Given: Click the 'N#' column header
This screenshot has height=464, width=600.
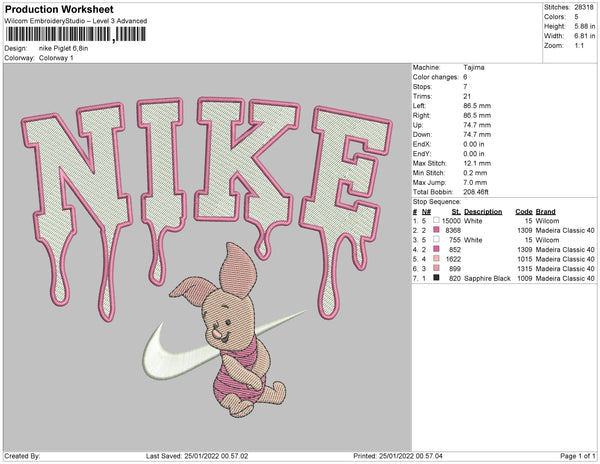Looking at the screenshot, I should click(426, 212).
